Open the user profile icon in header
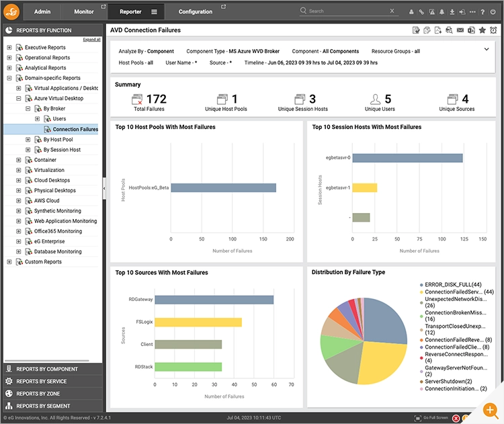504x424 pixels. 411,12
